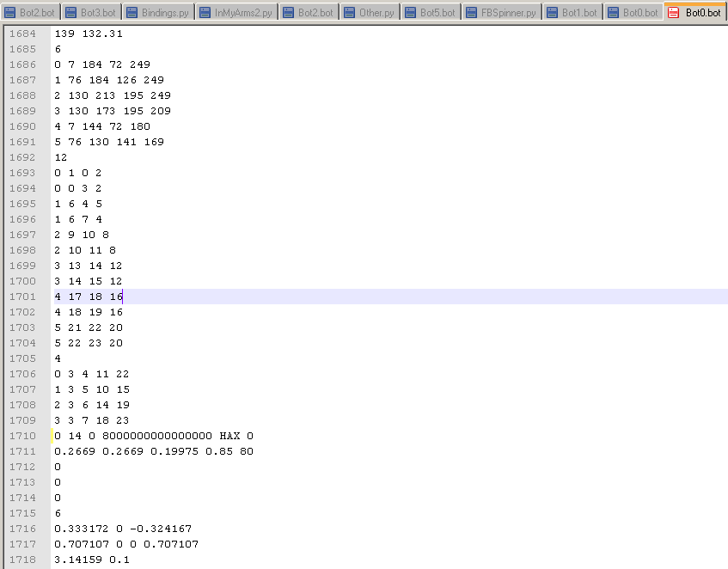Click the line "1 6 7 4"

(x=78, y=219)
